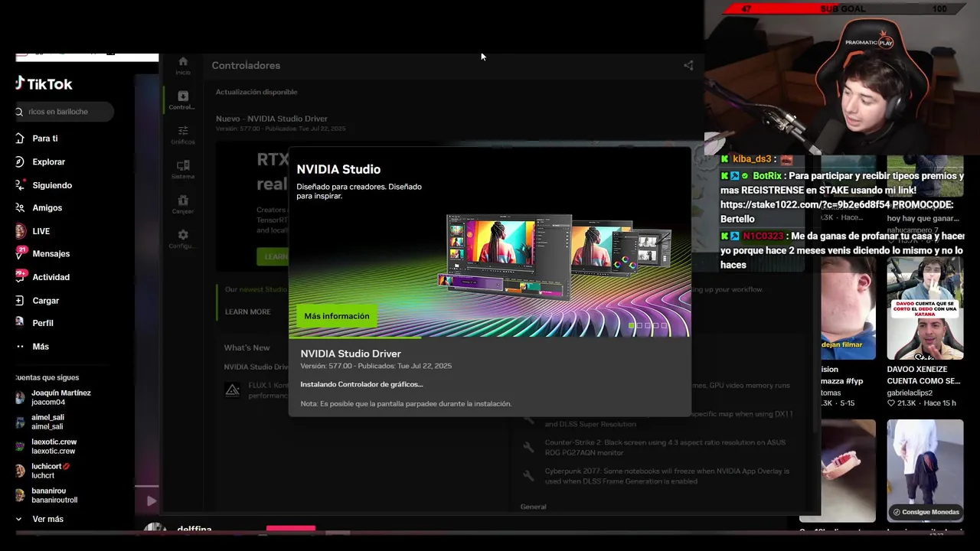Click the Más información button

point(337,316)
